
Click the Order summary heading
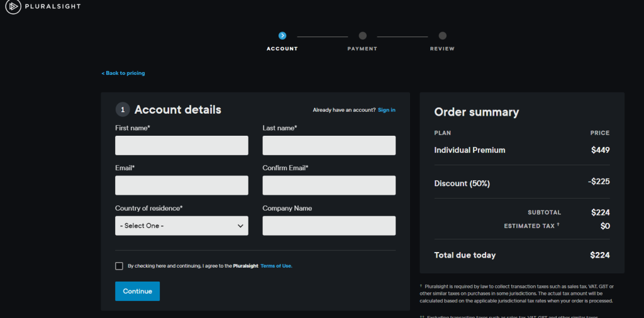(477, 112)
